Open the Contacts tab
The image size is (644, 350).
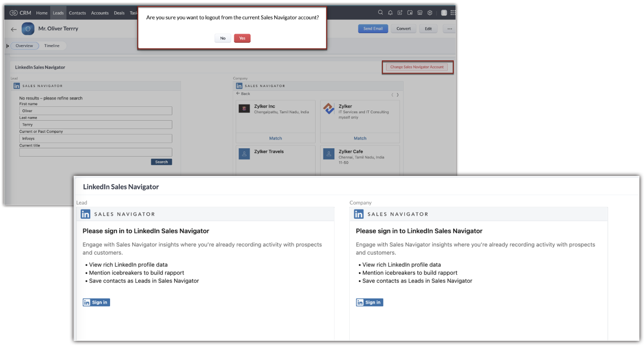click(77, 13)
